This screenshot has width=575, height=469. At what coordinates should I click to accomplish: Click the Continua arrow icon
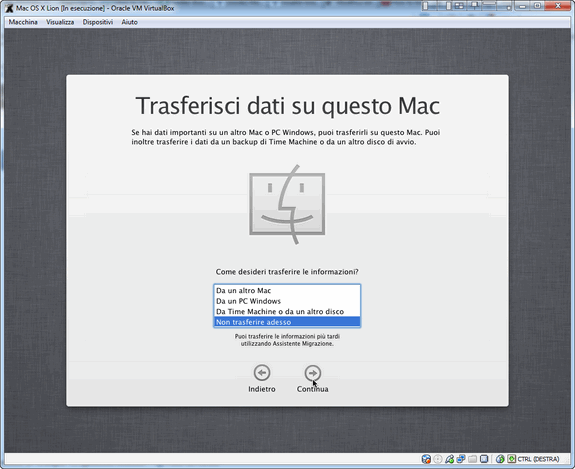pos(312,373)
